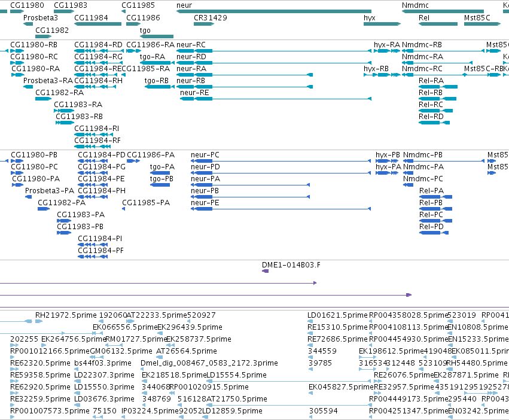Click the neur-PC protein label
Image resolution: width=509 pixels, height=420 pixels.
point(205,154)
